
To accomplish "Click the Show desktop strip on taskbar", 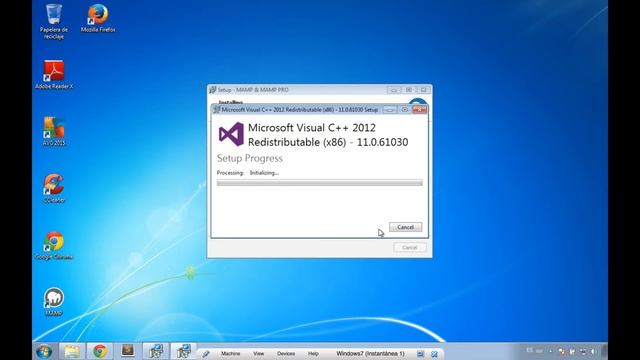I will 604,351.
